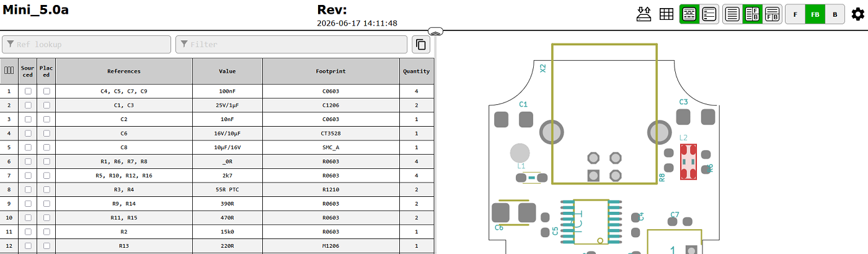The image size is (868, 254).
Task: Click the C1 label on the board
Action: coord(523,104)
